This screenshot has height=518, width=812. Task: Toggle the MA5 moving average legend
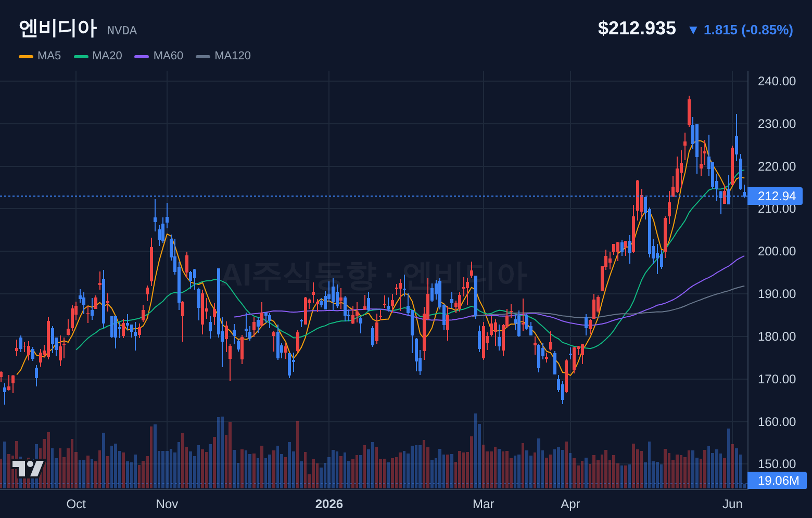tap(40, 56)
